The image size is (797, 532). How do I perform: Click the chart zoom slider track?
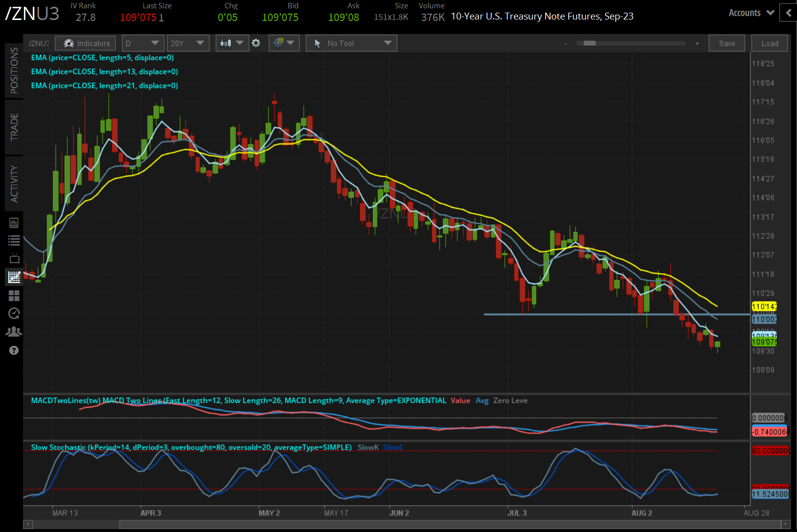pos(631,43)
